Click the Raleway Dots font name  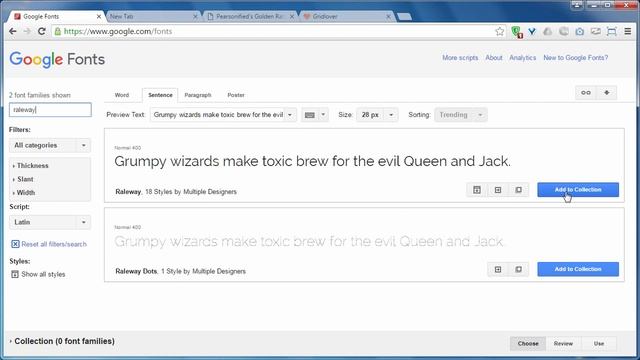[136, 271]
